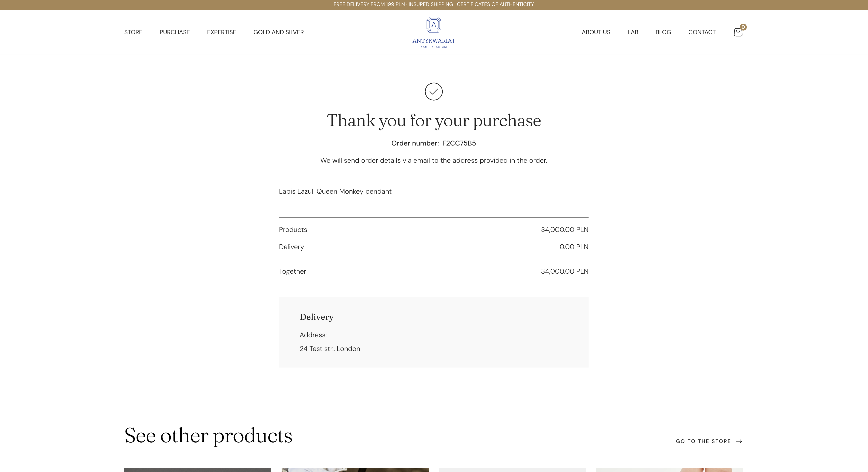Visit the Blog page
This screenshot has width=868, height=472.
663,32
